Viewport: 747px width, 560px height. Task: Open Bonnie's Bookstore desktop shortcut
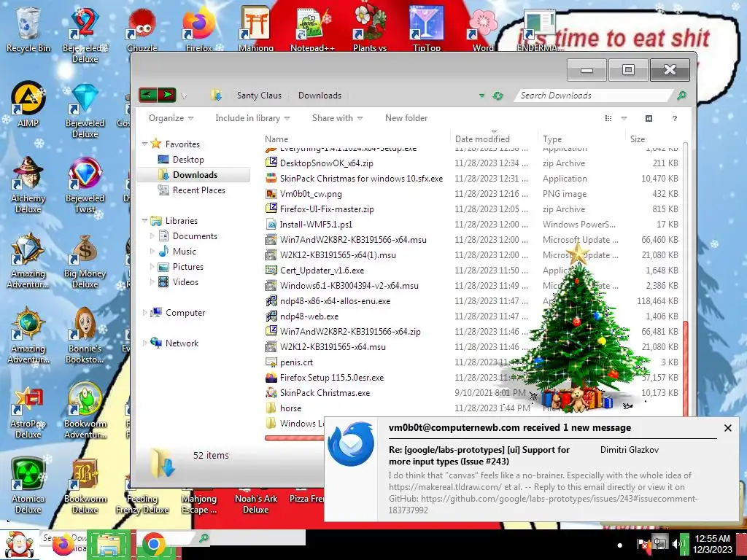point(85,335)
